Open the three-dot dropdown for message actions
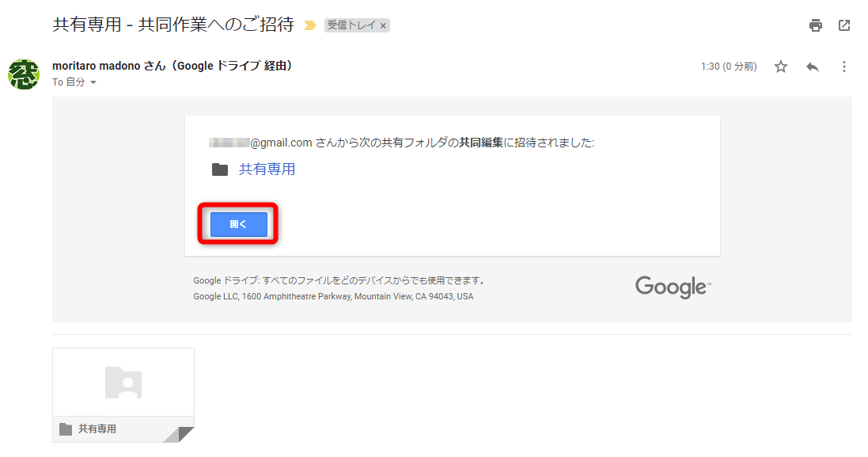 (843, 67)
